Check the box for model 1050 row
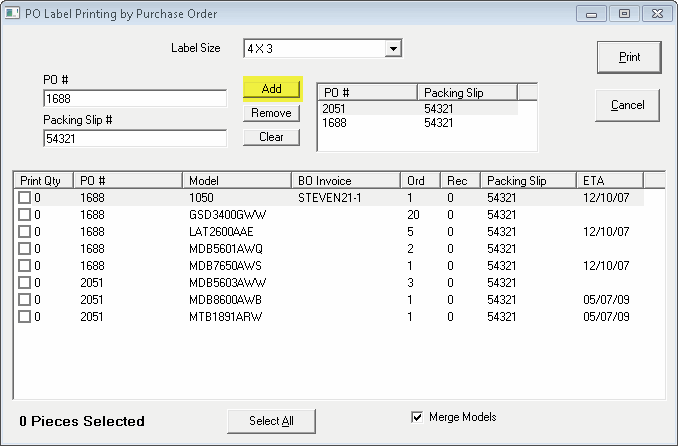 (24, 198)
